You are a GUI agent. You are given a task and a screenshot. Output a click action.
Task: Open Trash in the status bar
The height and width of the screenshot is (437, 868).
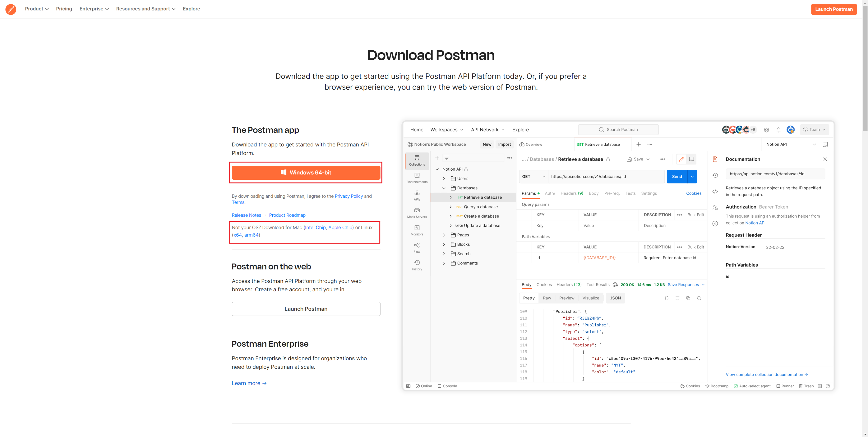(806, 386)
